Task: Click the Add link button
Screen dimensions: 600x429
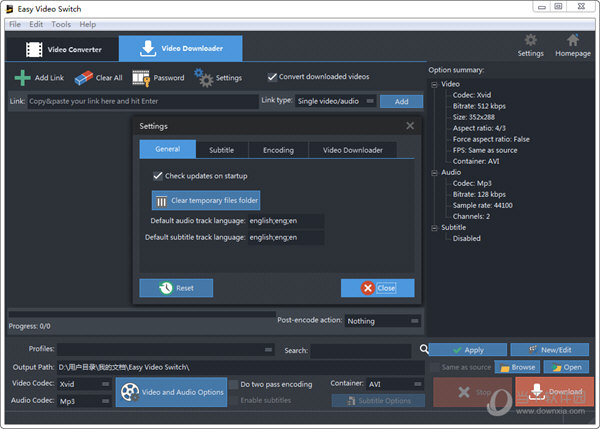Action: tap(401, 101)
